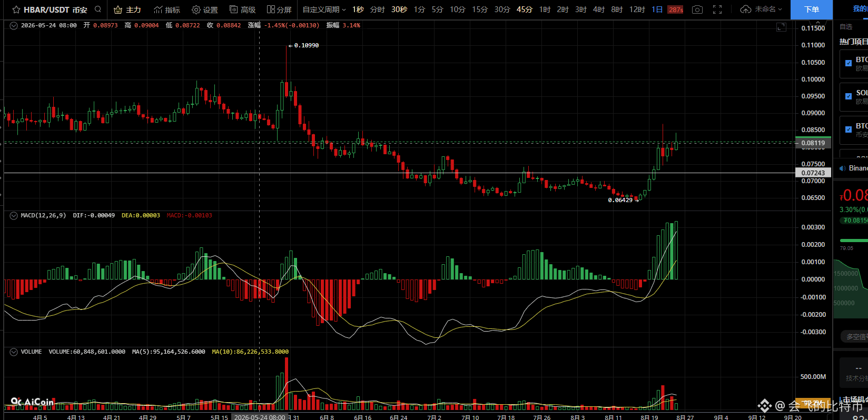Uncheck the SOL watchlist checkbox
Screen dimensions: 868x420
click(849, 96)
